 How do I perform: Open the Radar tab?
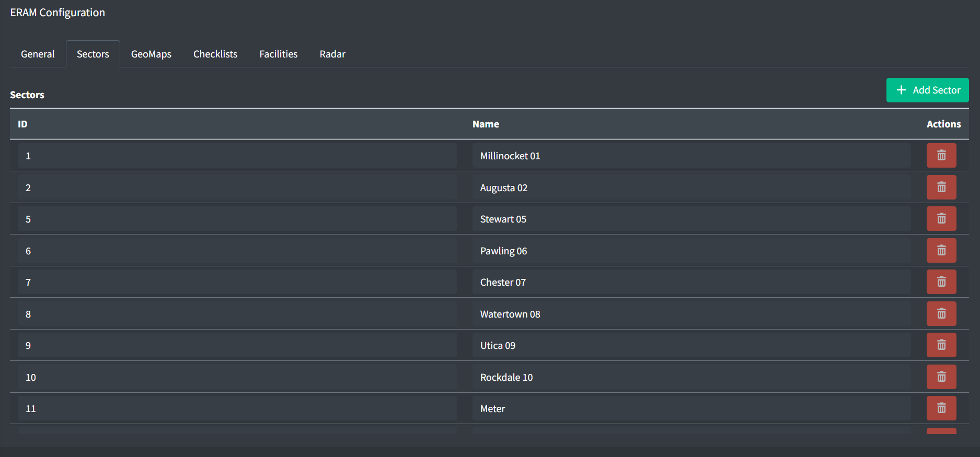click(x=332, y=54)
